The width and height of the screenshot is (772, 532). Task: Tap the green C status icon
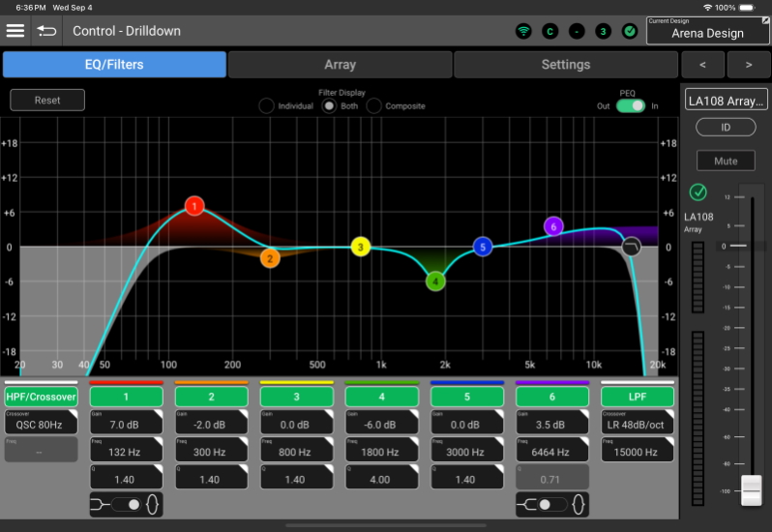(549, 32)
